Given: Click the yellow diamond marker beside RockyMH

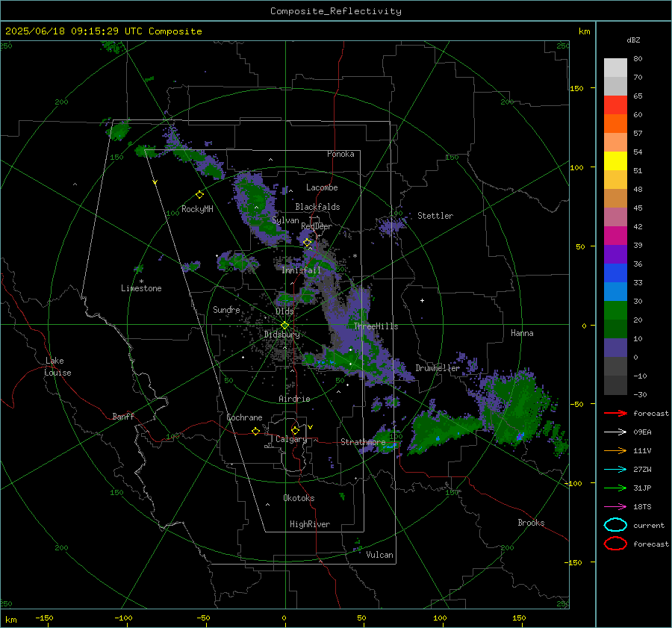Looking at the screenshot, I should (x=199, y=195).
